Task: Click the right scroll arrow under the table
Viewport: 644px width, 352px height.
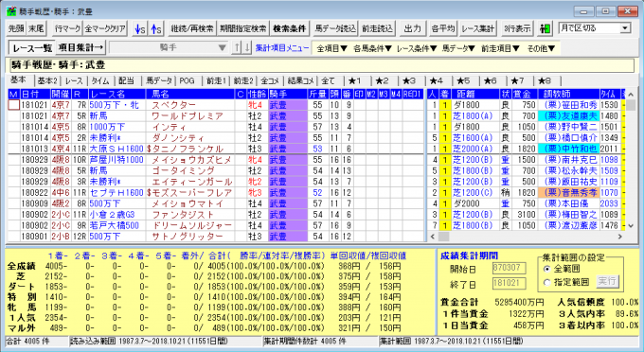Action: pyautogui.click(x=620, y=237)
